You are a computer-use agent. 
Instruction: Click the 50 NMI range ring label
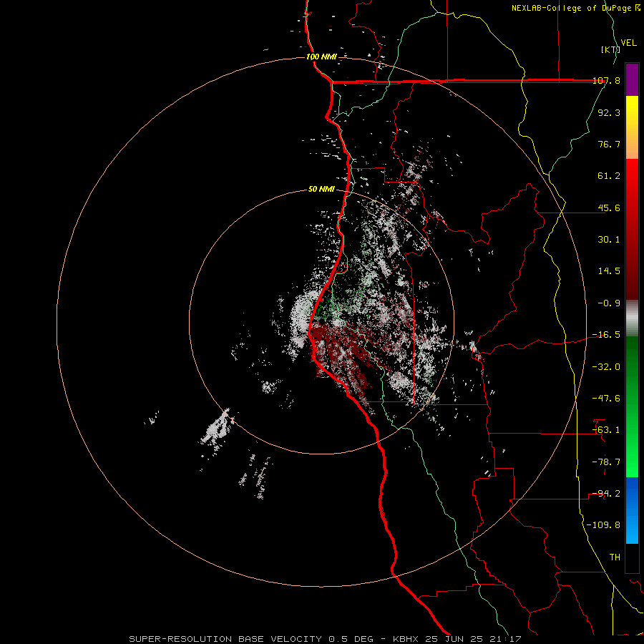321,190
